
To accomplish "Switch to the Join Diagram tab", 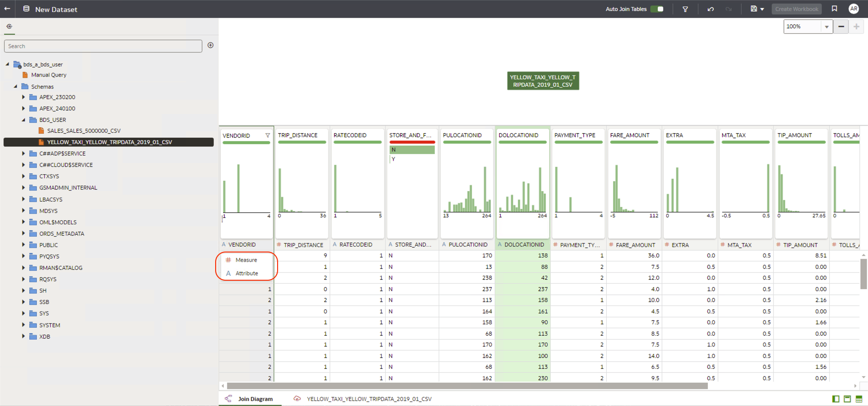I will pos(255,399).
